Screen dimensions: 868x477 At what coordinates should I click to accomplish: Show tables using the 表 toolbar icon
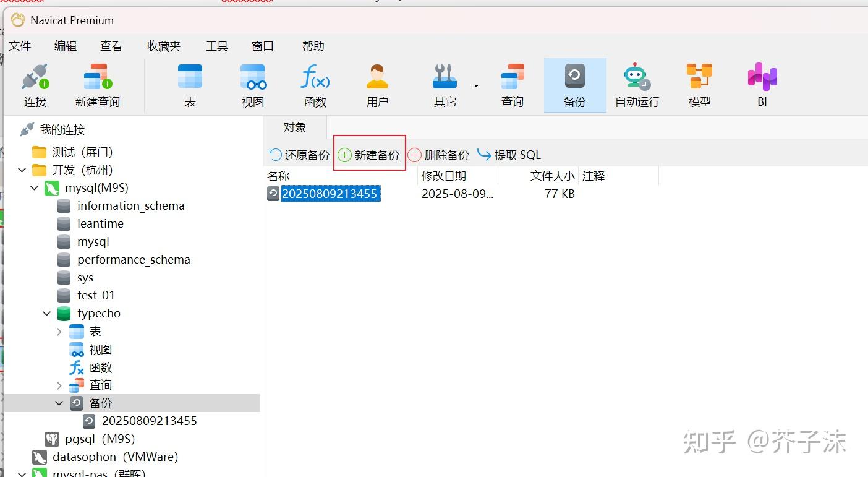[189, 84]
